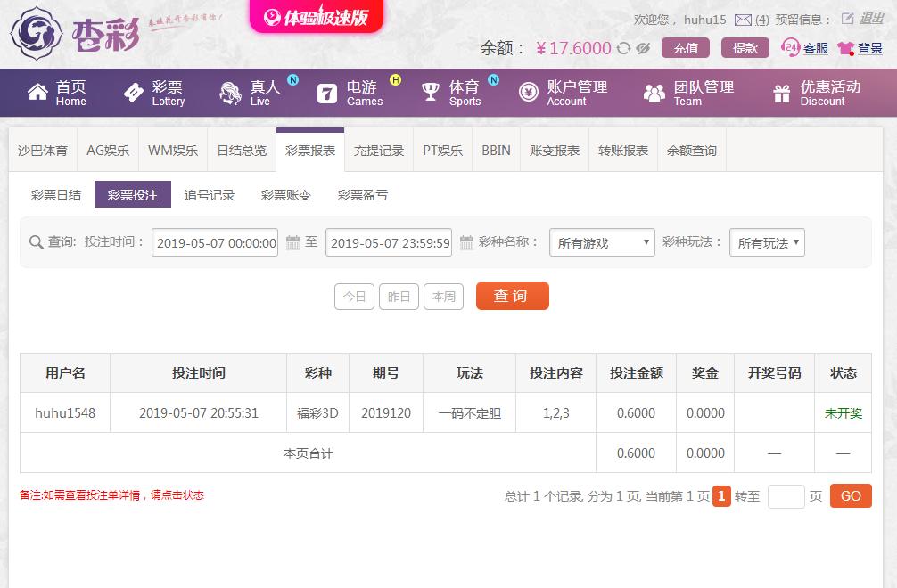Click the orange GO pagination button
The height and width of the screenshot is (588, 897).
pos(851,496)
